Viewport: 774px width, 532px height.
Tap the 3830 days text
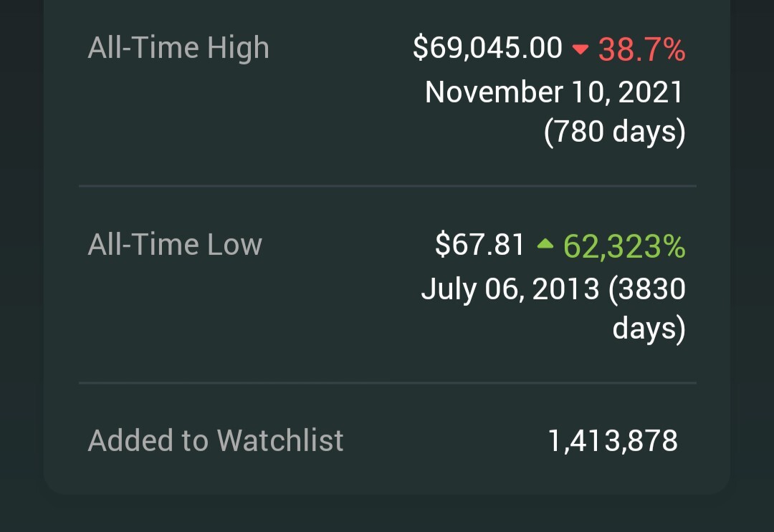click(x=648, y=309)
